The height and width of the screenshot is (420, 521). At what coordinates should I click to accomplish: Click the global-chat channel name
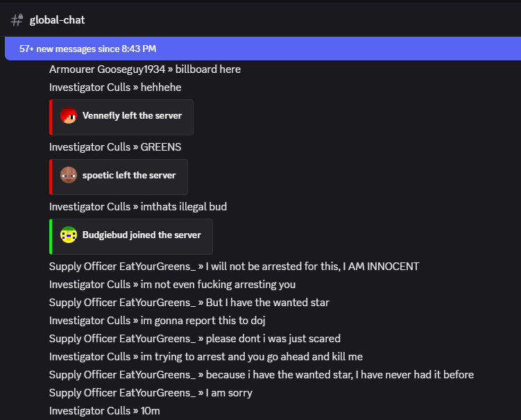point(57,20)
